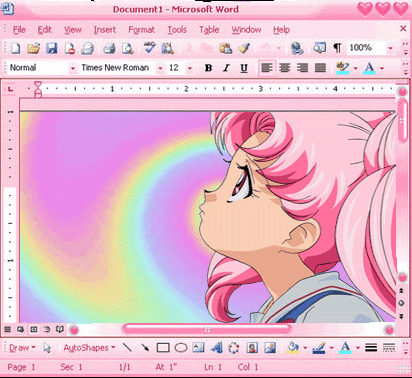Click the Select Objects pointer

(x=47, y=348)
